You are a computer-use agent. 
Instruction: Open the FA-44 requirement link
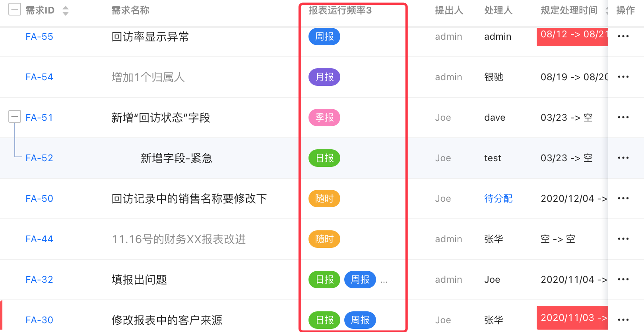point(39,239)
